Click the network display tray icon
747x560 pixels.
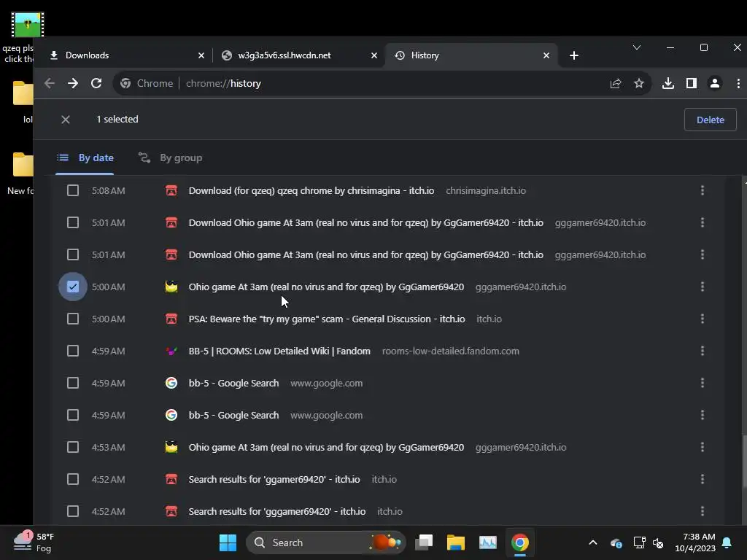pyautogui.click(x=639, y=542)
